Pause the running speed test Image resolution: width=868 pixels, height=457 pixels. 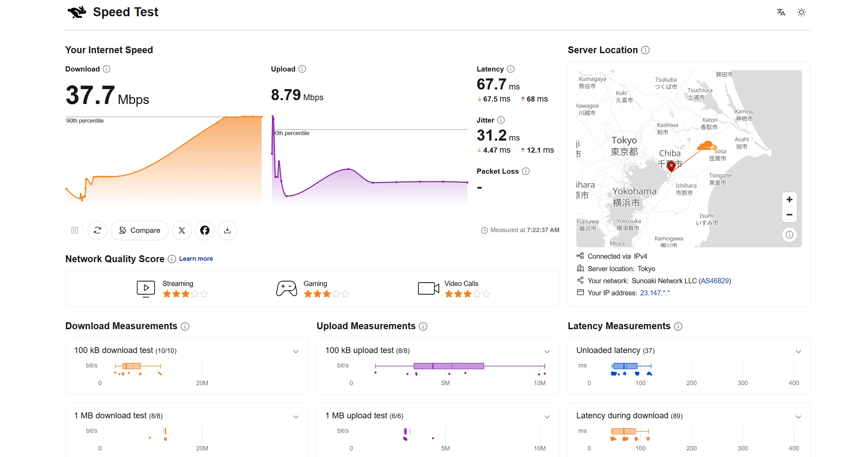point(75,230)
